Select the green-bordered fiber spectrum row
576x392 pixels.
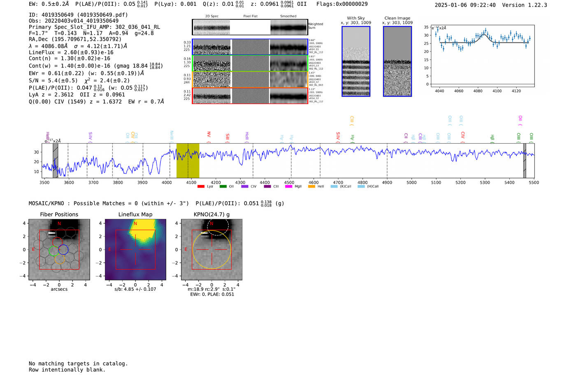point(250,63)
